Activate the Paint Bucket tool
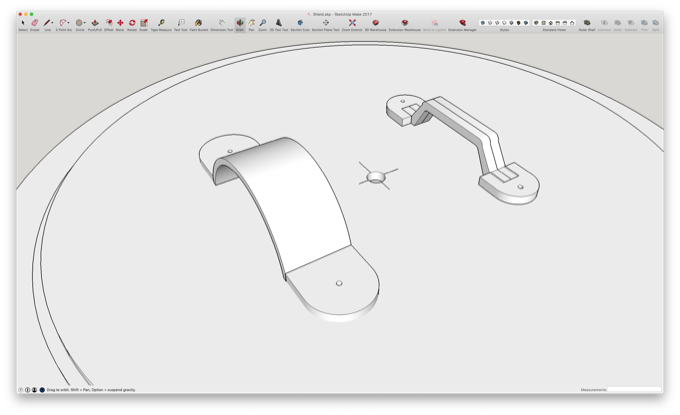Image resolution: width=680 pixels, height=415 pixels. pyautogui.click(x=199, y=23)
